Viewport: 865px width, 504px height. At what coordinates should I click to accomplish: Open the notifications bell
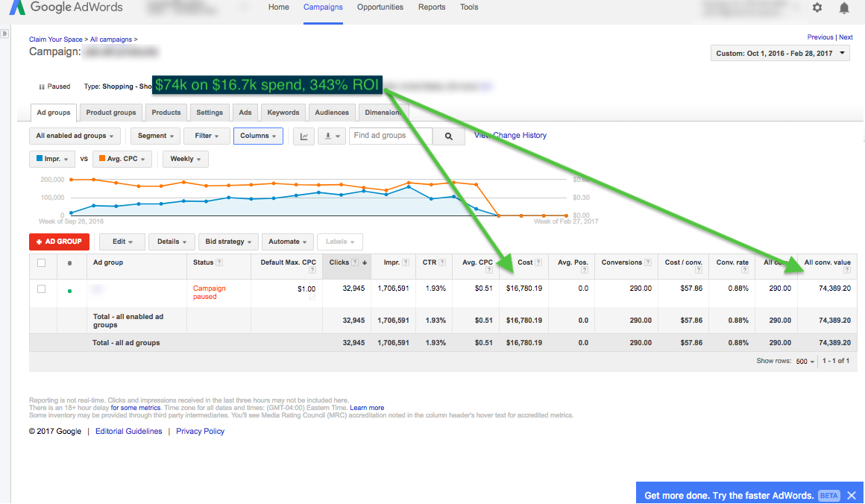(x=844, y=7)
